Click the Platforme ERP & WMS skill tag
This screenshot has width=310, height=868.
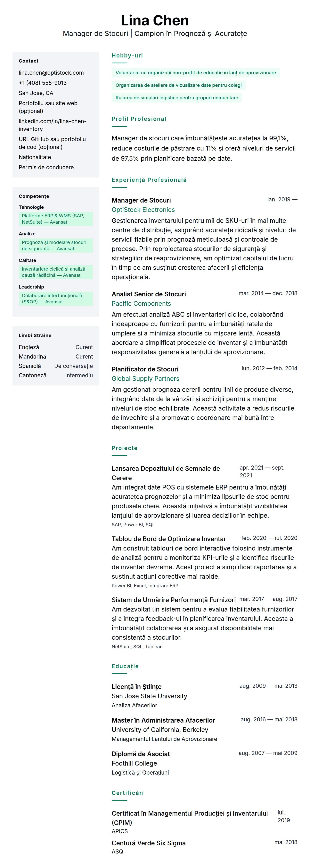pos(56,219)
